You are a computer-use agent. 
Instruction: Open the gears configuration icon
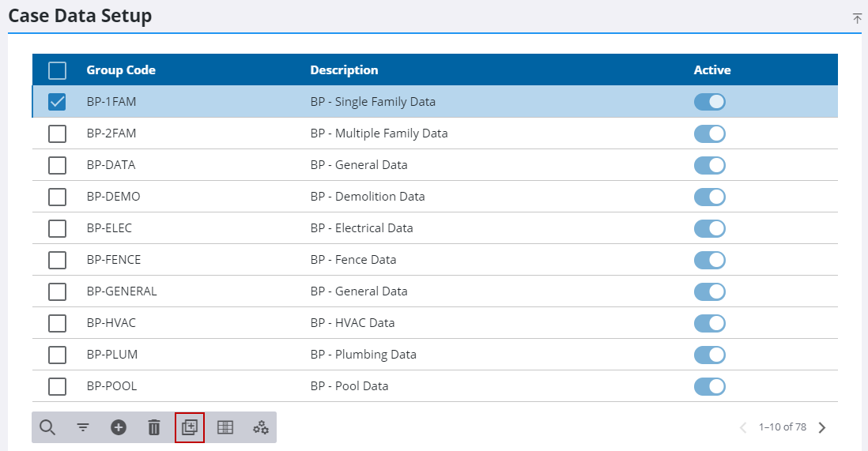coord(261,427)
